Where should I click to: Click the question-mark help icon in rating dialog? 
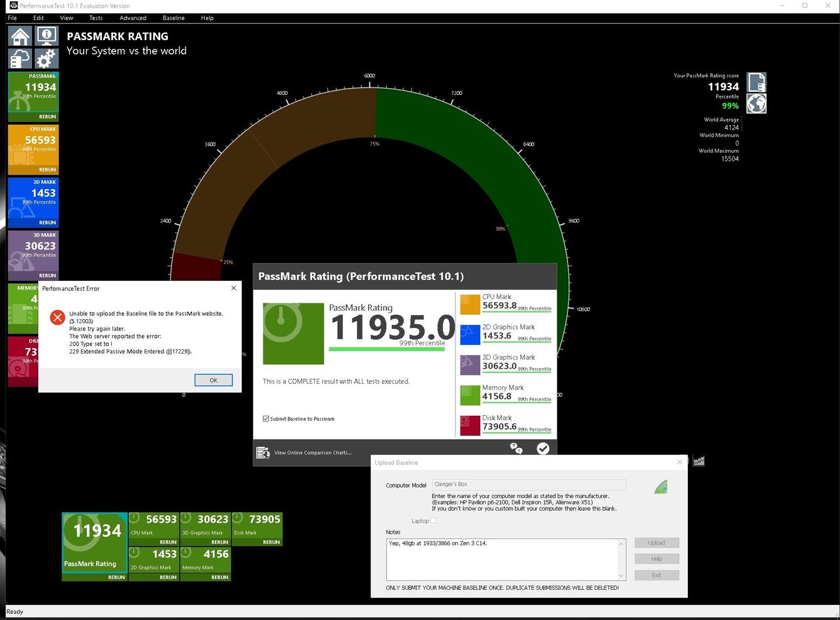tap(516, 448)
